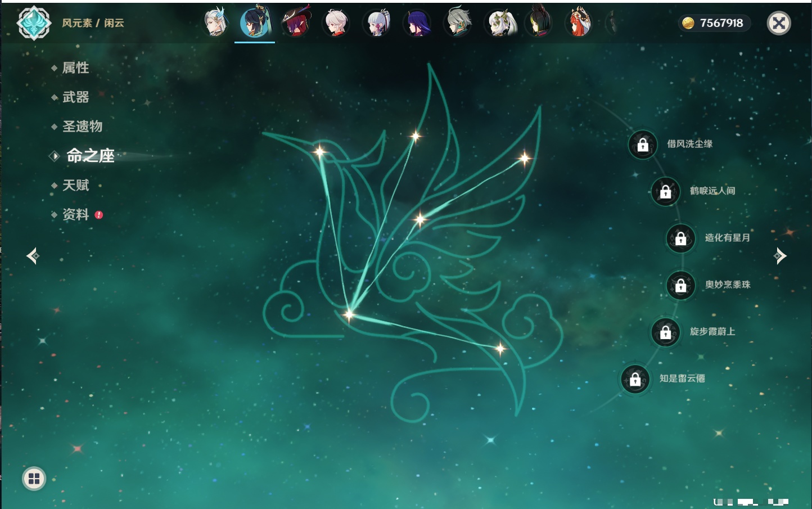This screenshot has height=509, width=812.
Task: Open the 天赋 talents page
Action: [75, 185]
